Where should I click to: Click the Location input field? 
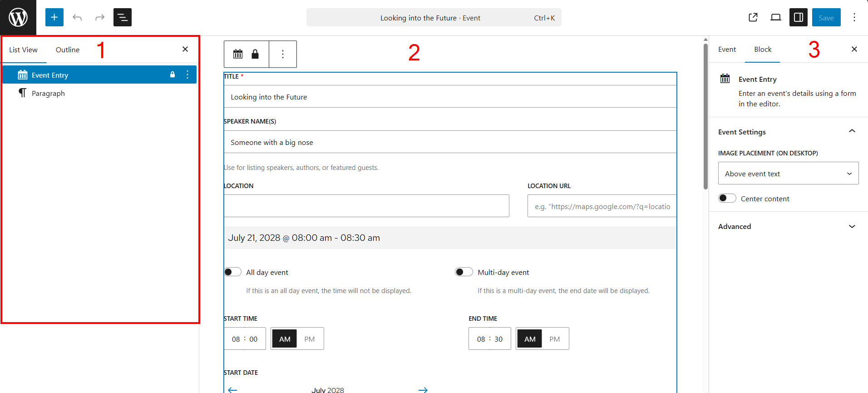[x=366, y=206]
